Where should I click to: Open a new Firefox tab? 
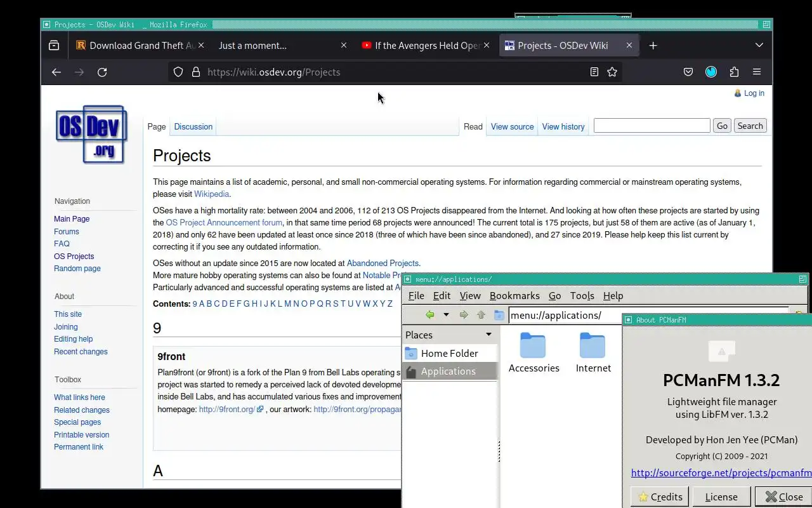pyautogui.click(x=653, y=45)
